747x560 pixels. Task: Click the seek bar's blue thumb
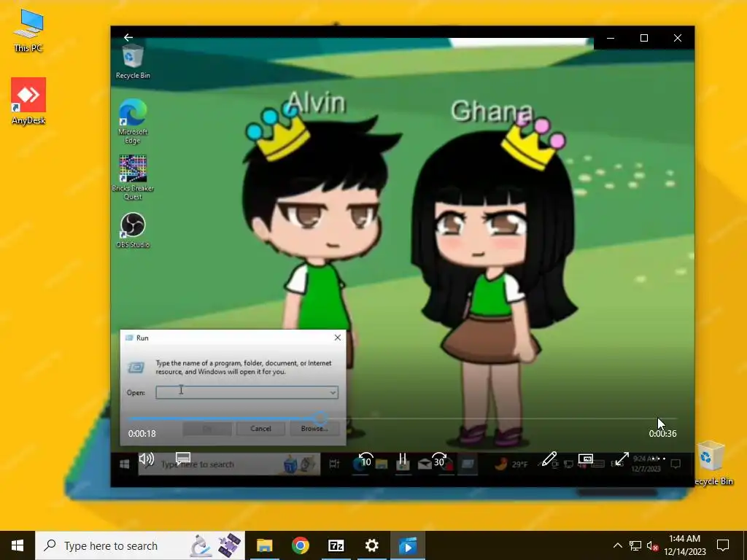click(321, 419)
